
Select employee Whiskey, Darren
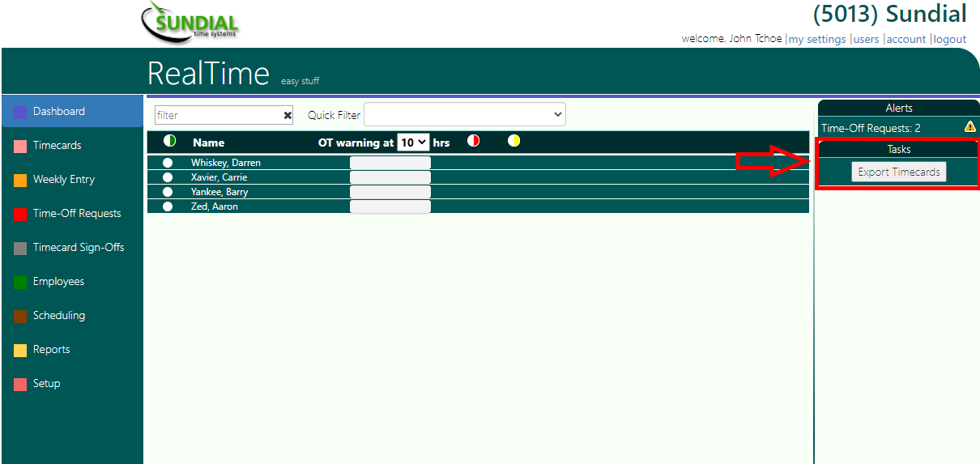226,163
